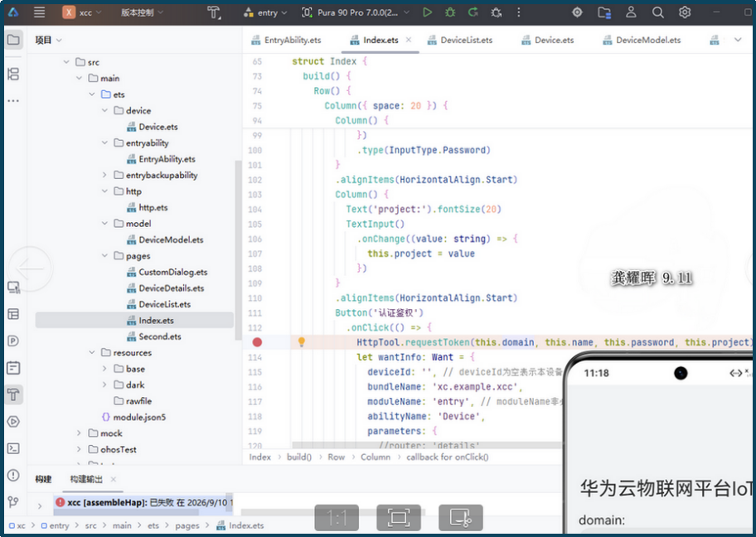Open the user account icon
The height and width of the screenshot is (537, 756).
[x=631, y=12]
